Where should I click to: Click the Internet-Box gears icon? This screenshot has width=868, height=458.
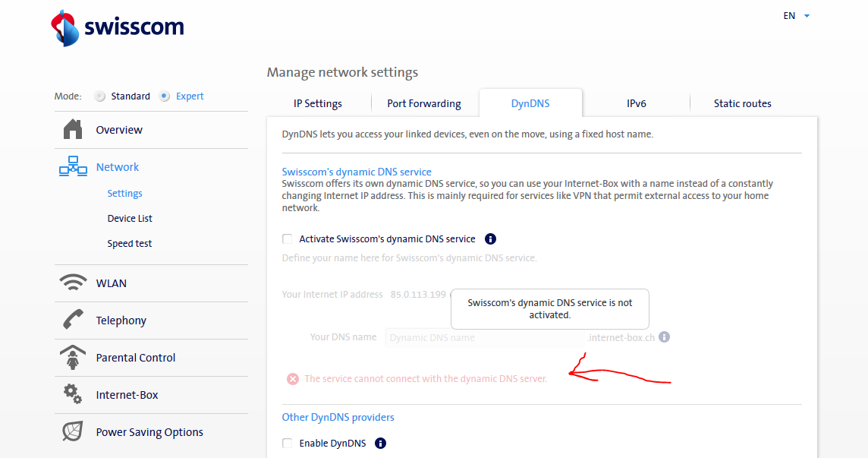coord(73,395)
